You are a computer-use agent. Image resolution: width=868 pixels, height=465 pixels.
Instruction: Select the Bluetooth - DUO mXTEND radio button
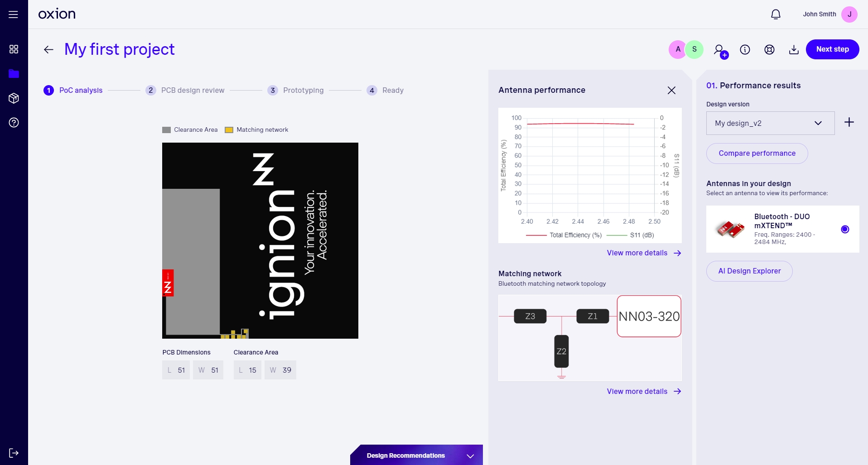pyautogui.click(x=845, y=229)
